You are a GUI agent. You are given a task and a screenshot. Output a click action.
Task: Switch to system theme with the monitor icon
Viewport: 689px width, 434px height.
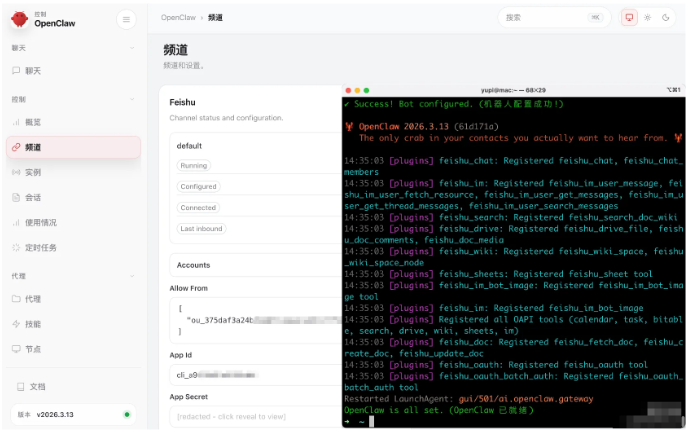coord(629,18)
